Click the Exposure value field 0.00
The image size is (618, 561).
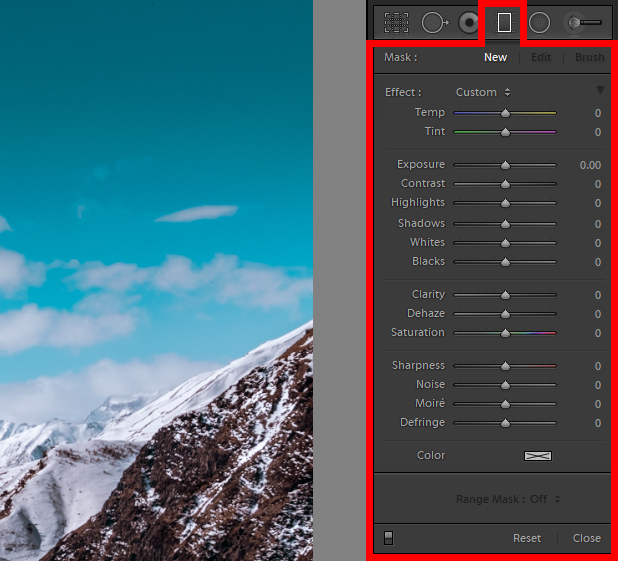click(x=590, y=165)
